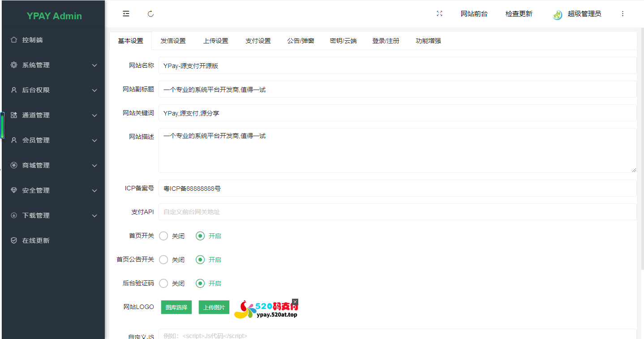Open 在线更新 in the sidebar
The width and height of the screenshot is (644, 339).
53,240
